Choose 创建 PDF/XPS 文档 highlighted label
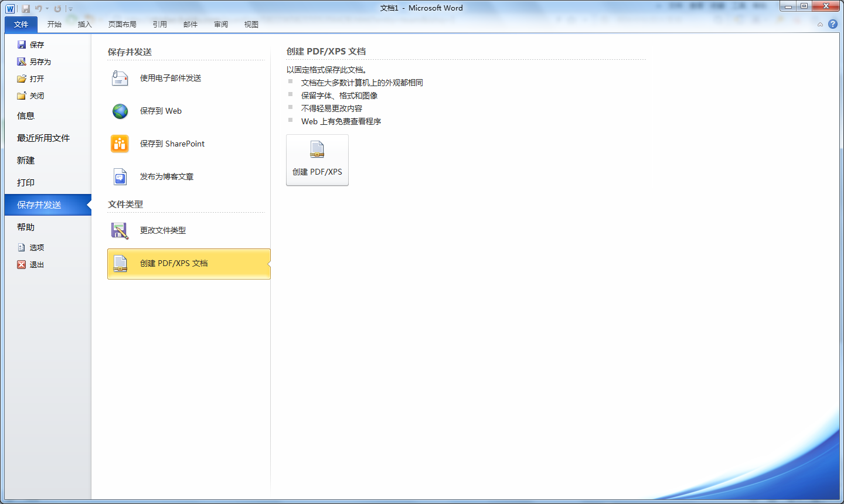Screen dimensions: 844x504 coord(173,263)
